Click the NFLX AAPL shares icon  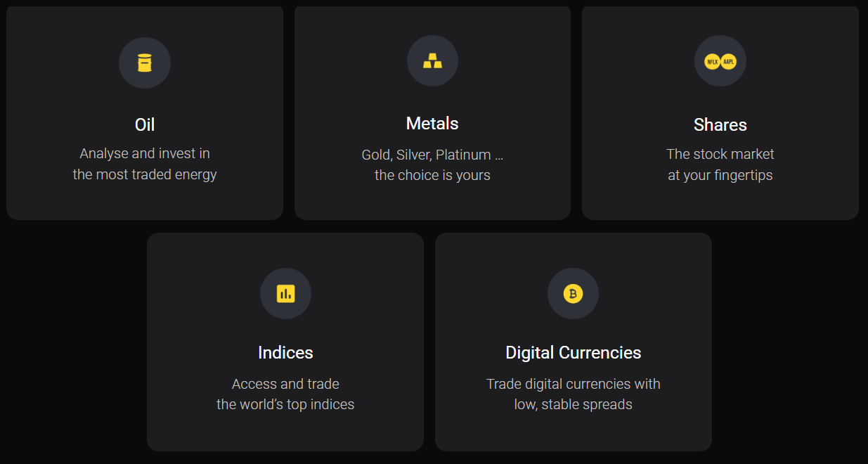click(720, 62)
